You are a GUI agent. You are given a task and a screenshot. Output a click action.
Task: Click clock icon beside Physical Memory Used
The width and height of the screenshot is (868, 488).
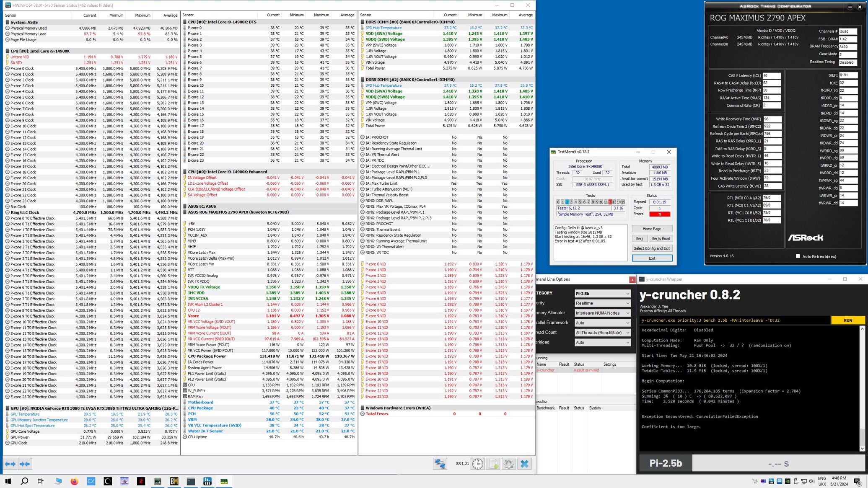coord(8,28)
